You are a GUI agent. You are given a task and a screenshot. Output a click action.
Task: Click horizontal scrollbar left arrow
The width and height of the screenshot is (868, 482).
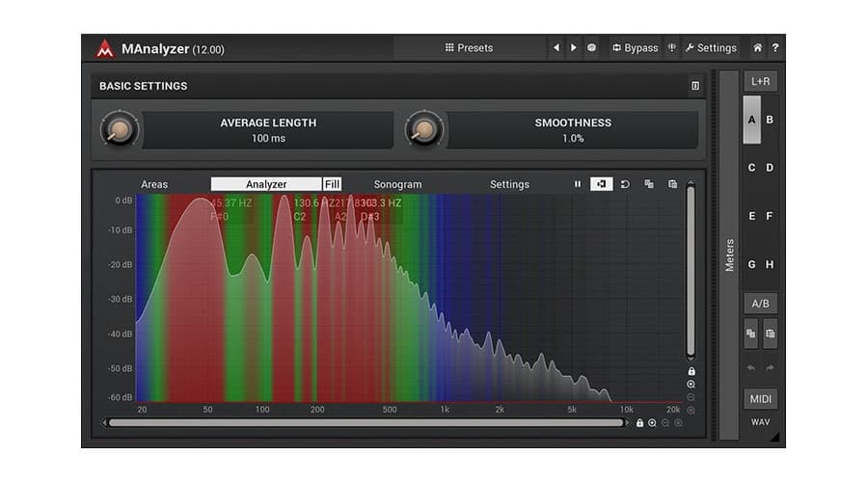[x=104, y=423]
